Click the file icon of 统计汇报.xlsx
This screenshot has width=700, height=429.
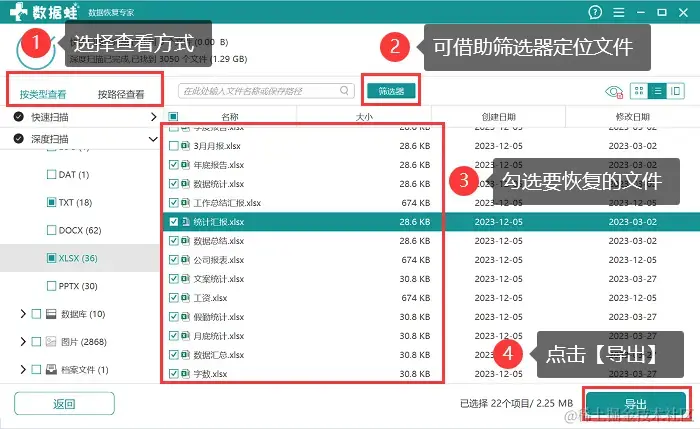click(x=185, y=222)
